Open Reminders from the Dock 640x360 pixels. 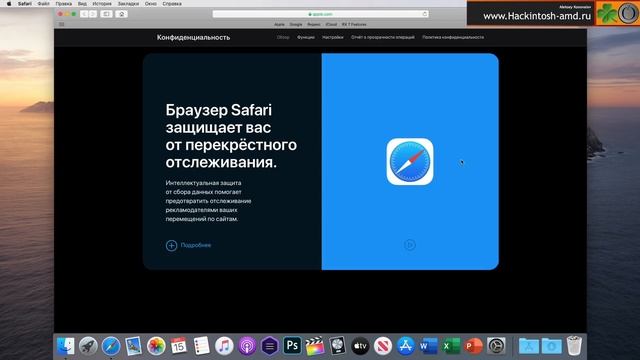coord(202,346)
